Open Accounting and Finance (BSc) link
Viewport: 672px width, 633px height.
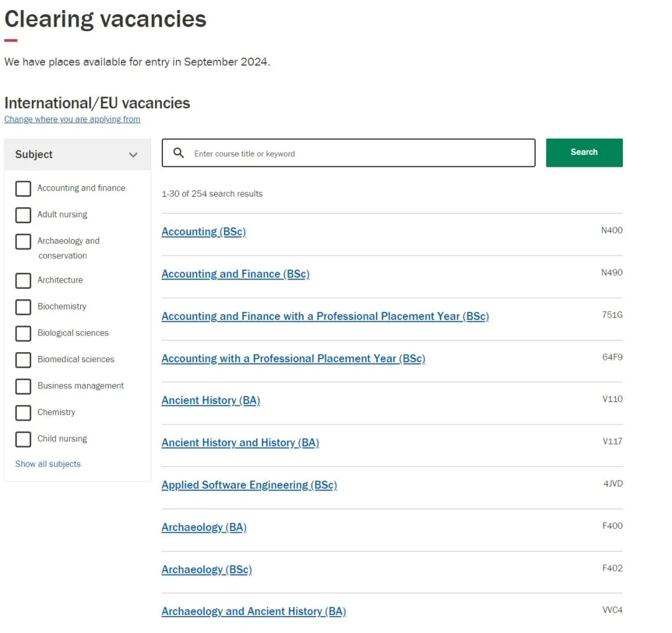click(x=235, y=274)
